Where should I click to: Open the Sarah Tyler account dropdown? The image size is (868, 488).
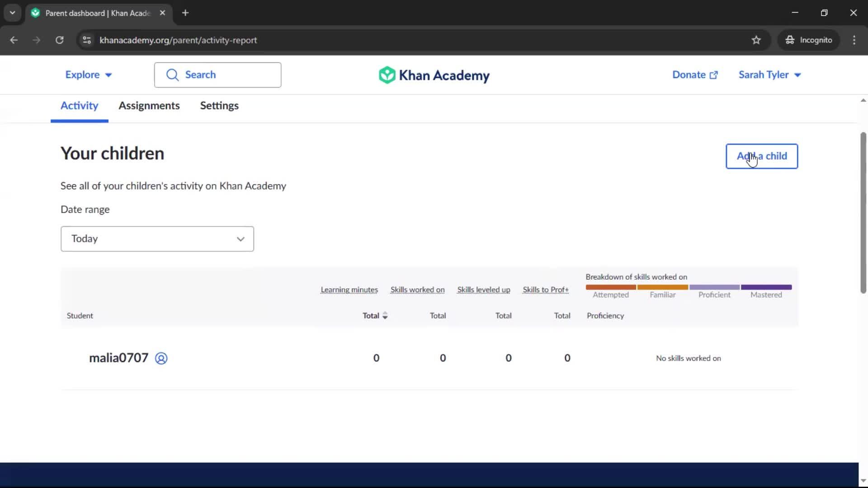[769, 75]
